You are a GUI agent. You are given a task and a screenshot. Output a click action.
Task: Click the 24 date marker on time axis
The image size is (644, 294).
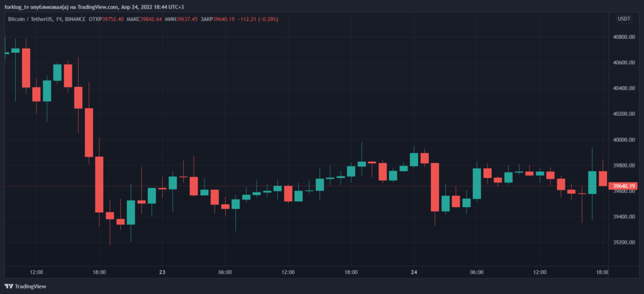[x=414, y=272]
